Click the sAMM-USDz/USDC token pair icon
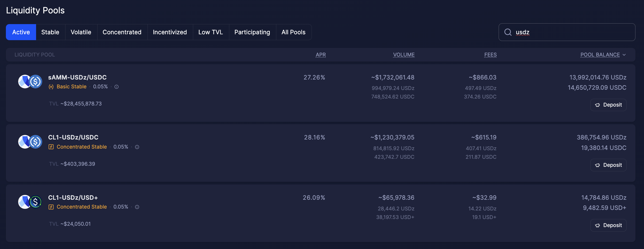This screenshot has height=249, width=644. 30,82
